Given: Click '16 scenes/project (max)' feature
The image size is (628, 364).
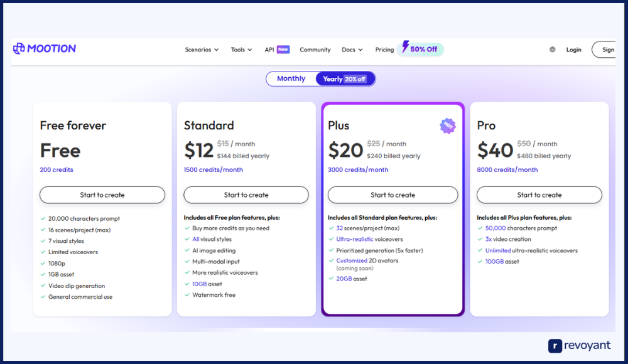Looking at the screenshot, I should coord(79,230).
